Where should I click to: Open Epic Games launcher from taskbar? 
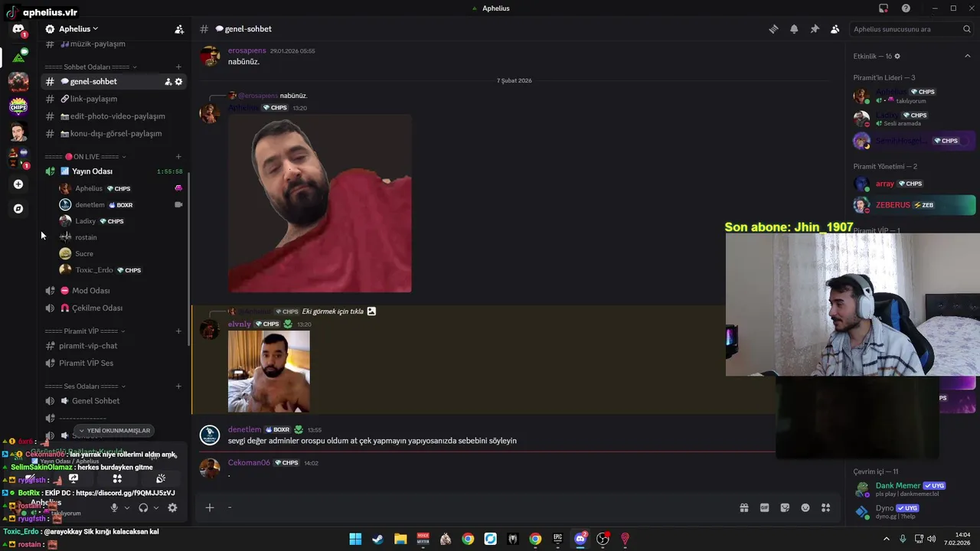pos(558,539)
